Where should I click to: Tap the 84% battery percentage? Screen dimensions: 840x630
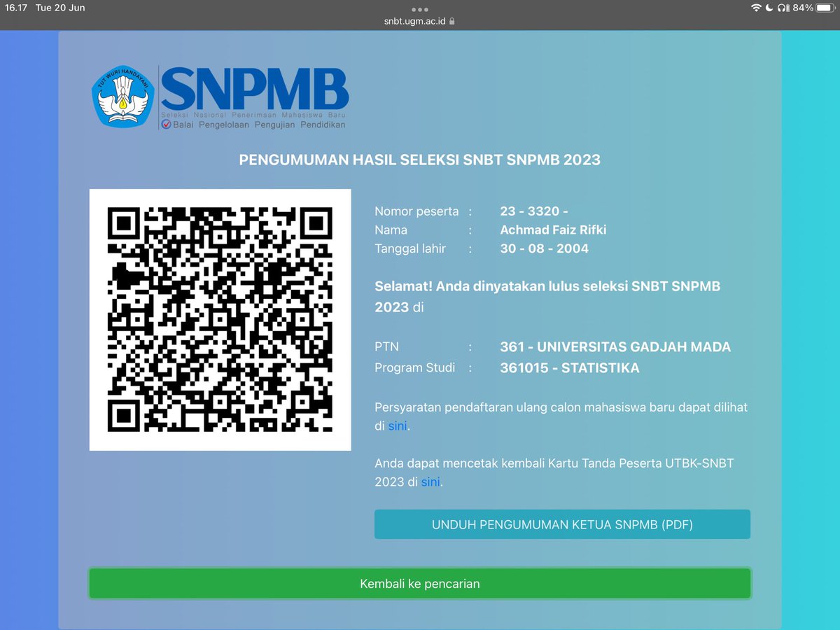(x=803, y=8)
